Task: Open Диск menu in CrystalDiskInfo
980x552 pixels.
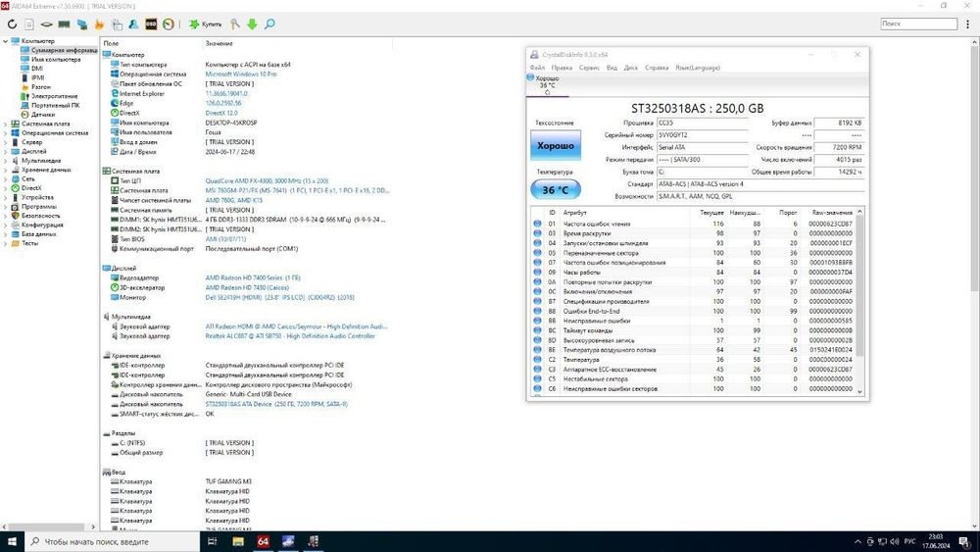Action: (630, 68)
